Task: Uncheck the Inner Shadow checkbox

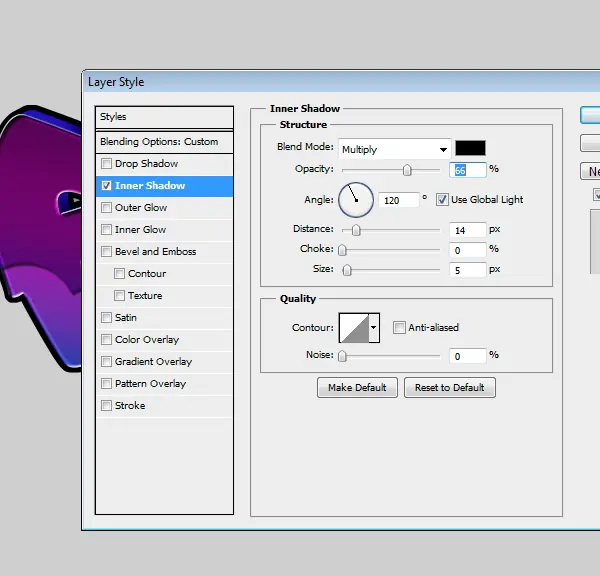Action: tap(106, 186)
